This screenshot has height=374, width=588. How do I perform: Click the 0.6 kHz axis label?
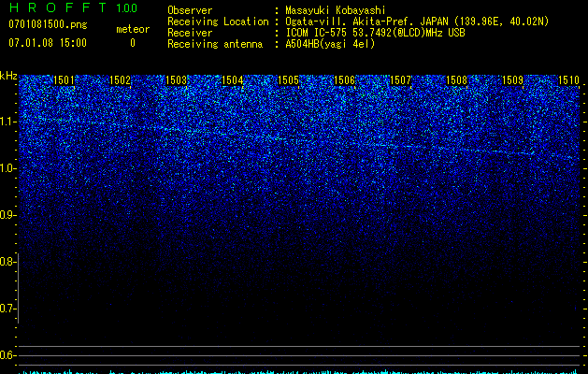tap(7, 355)
